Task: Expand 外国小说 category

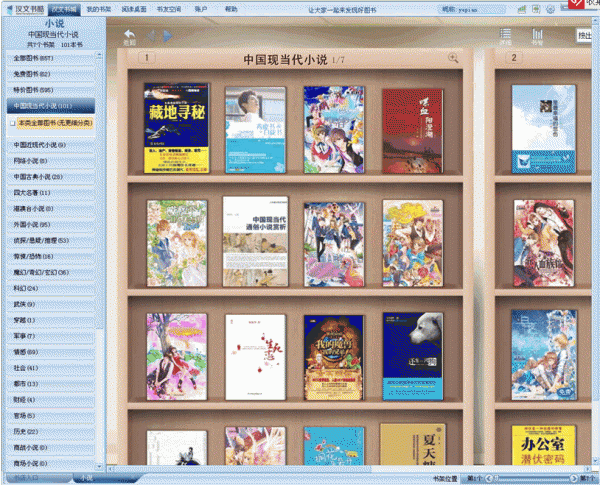Action: tap(51, 225)
